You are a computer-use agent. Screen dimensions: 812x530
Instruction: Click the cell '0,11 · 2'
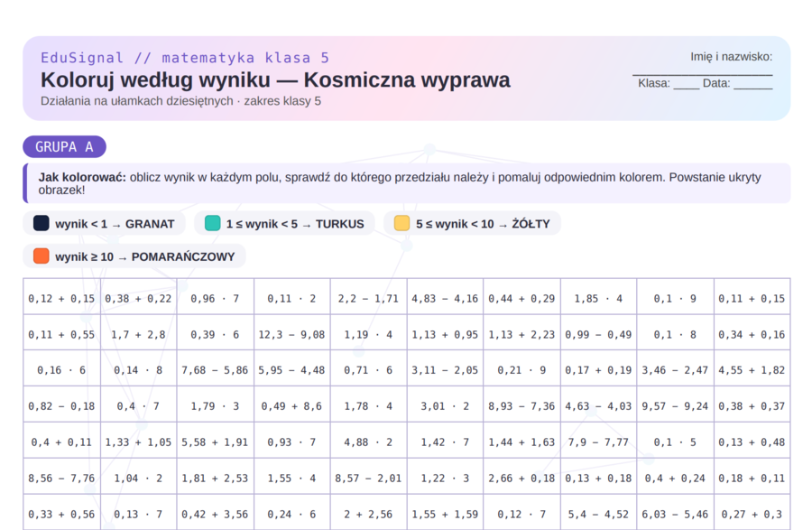pyautogui.click(x=291, y=296)
